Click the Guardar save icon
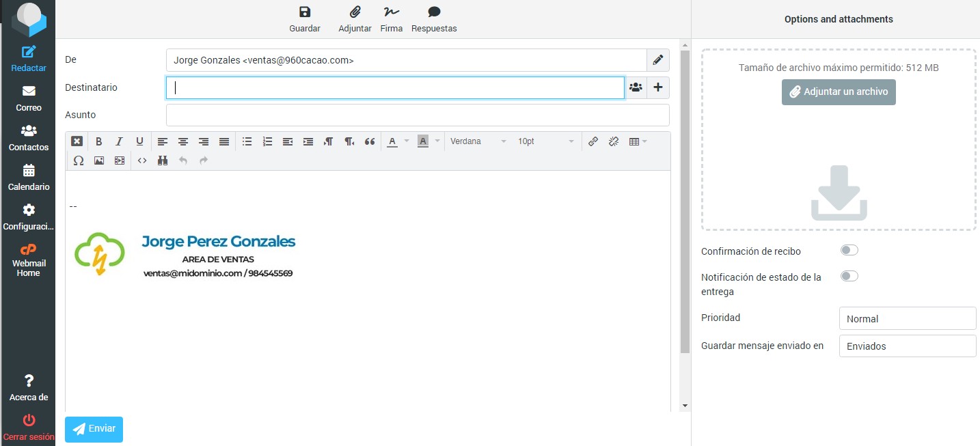The image size is (980, 446). 305,12
